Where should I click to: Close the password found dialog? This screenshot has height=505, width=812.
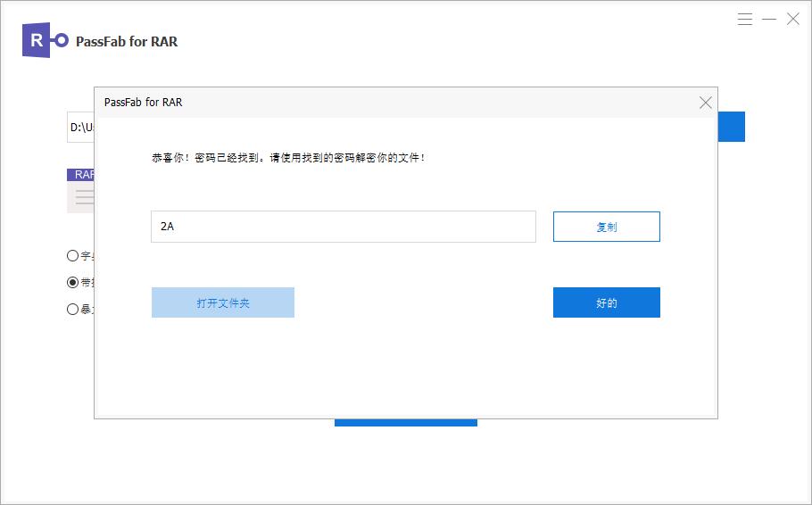(705, 103)
